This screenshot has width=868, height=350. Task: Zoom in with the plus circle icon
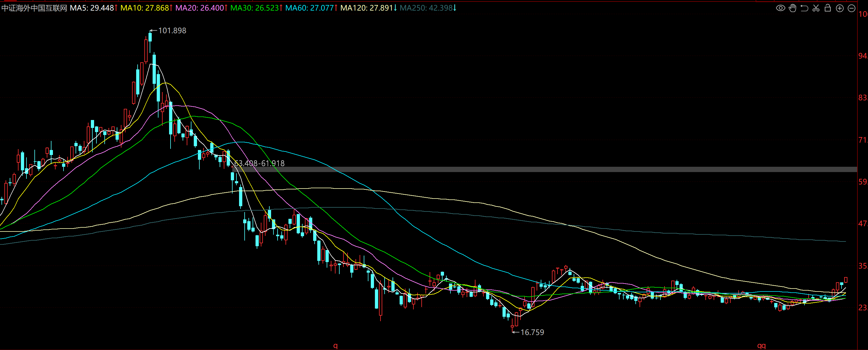tap(840, 8)
